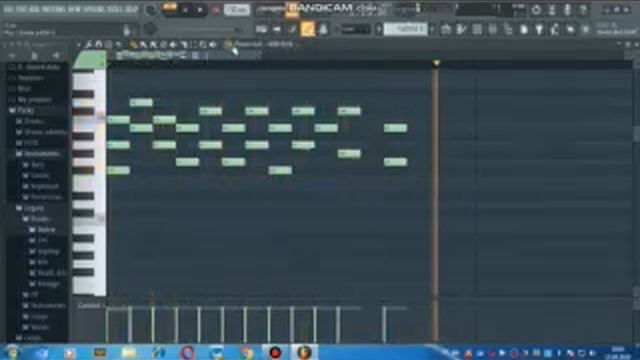Expand the Instruments folder under Packs
The height and width of the screenshot is (360, 640).
click(x=42, y=154)
